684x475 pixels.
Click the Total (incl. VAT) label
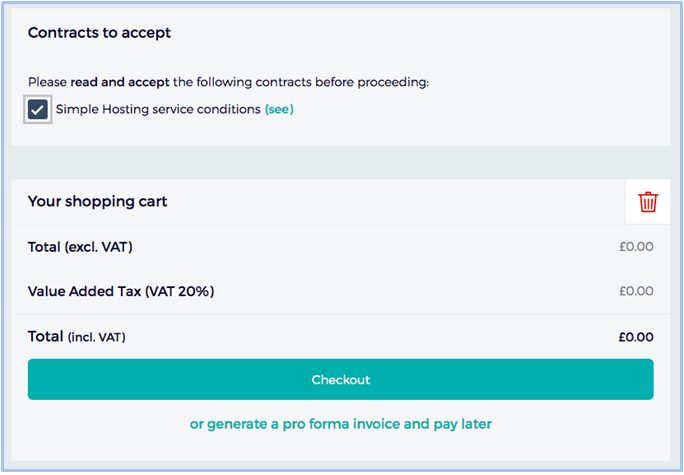[77, 337]
